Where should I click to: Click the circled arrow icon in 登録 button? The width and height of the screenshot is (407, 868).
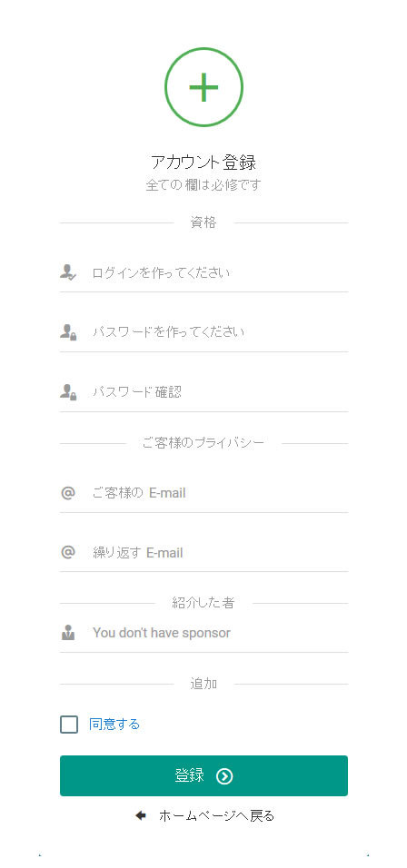tap(224, 776)
